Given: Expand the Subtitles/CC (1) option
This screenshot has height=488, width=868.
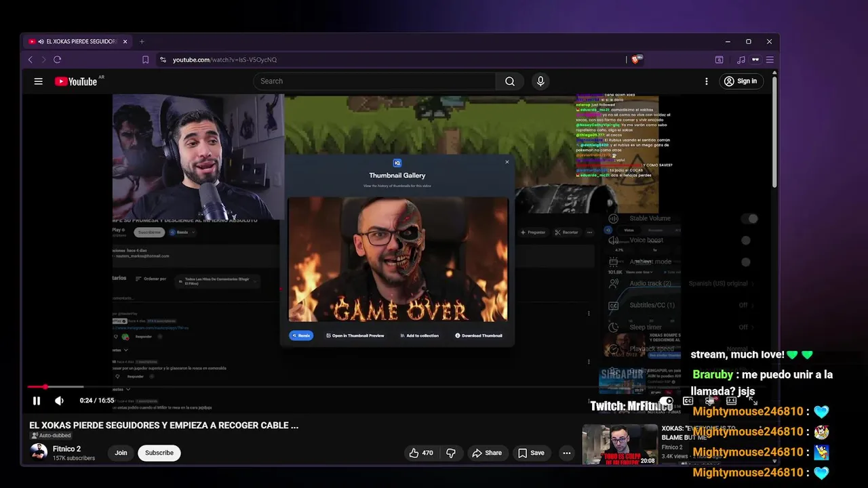Looking at the screenshot, I should [x=682, y=305].
